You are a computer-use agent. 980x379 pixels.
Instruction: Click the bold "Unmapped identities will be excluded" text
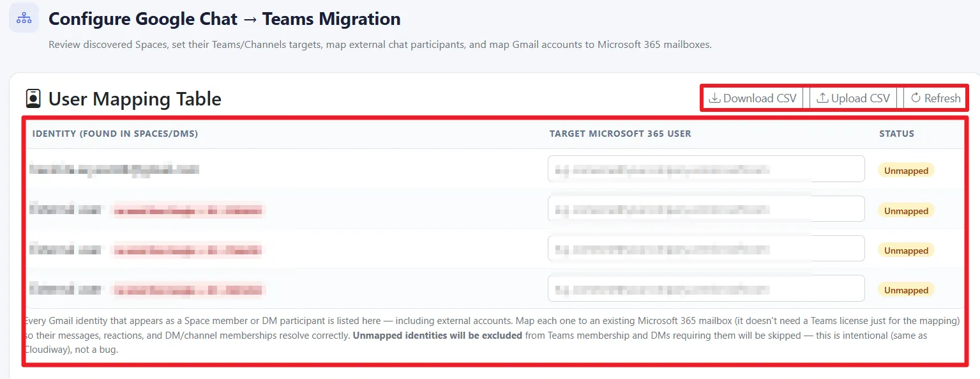click(437, 336)
